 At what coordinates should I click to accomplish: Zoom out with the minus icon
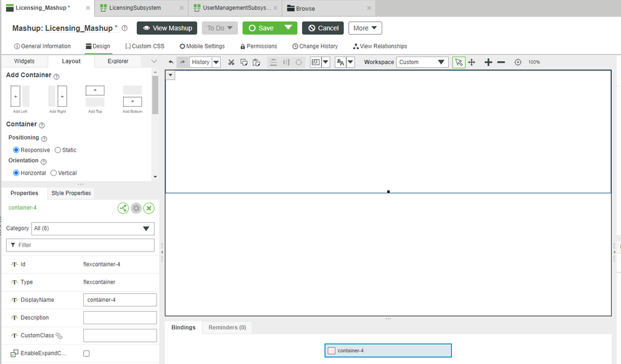501,62
